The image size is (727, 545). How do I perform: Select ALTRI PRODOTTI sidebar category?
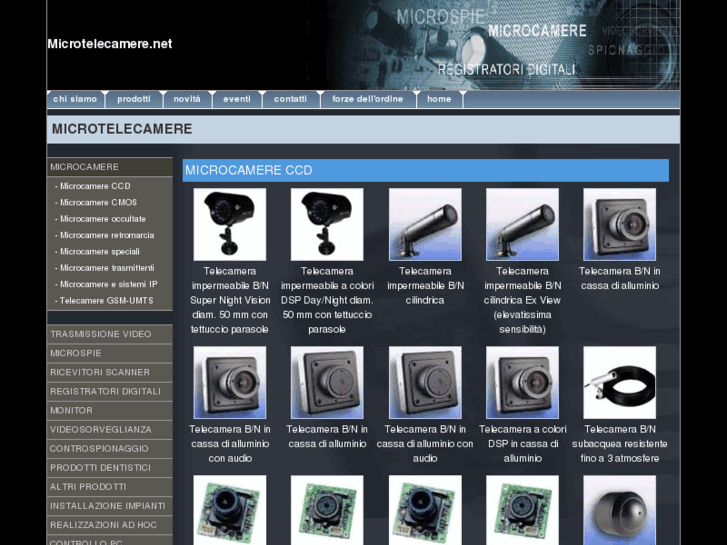pyautogui.click(x=110, y=487)
